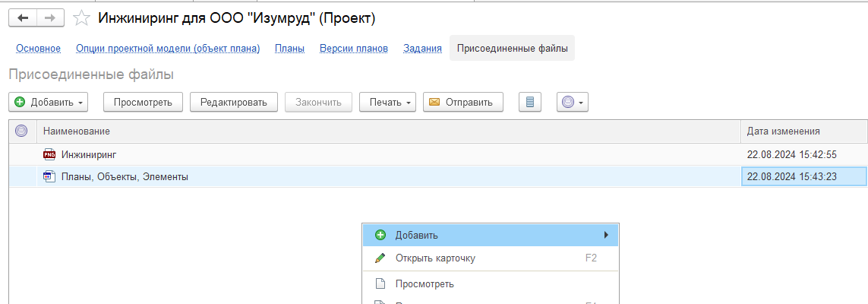The width and height of the screenshot is (868, 304).
Task: Expand the Добавить submenu arrow in the context menu
Action: pos(606,235)
